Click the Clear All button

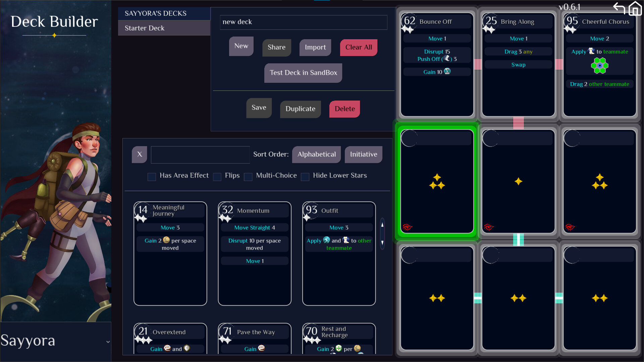(x=358, y=47)
